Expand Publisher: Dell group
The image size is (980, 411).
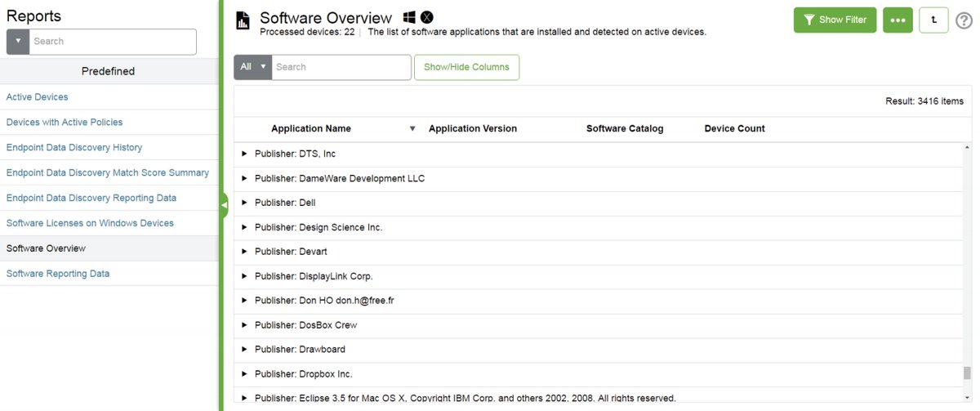click(x=243, y=203)
